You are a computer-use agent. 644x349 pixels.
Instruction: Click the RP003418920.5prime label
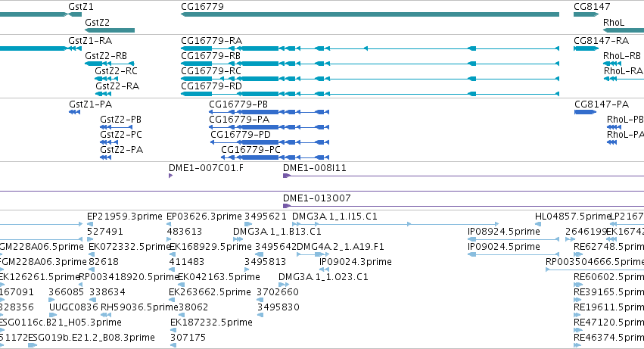click(x=129, y=277)
